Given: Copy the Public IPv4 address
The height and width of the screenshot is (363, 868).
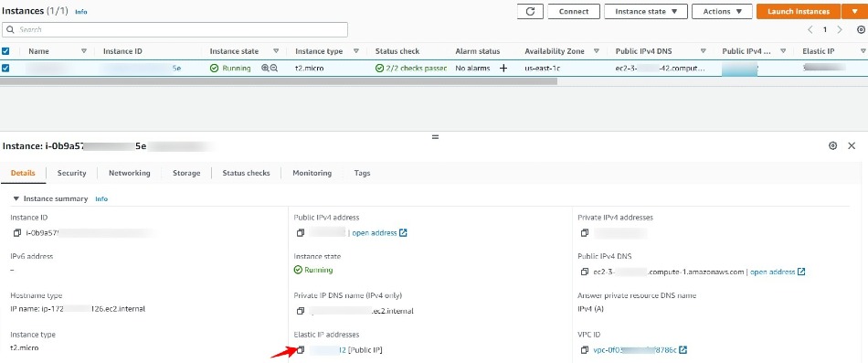Looking at the screenshot, I should point(301,233).
